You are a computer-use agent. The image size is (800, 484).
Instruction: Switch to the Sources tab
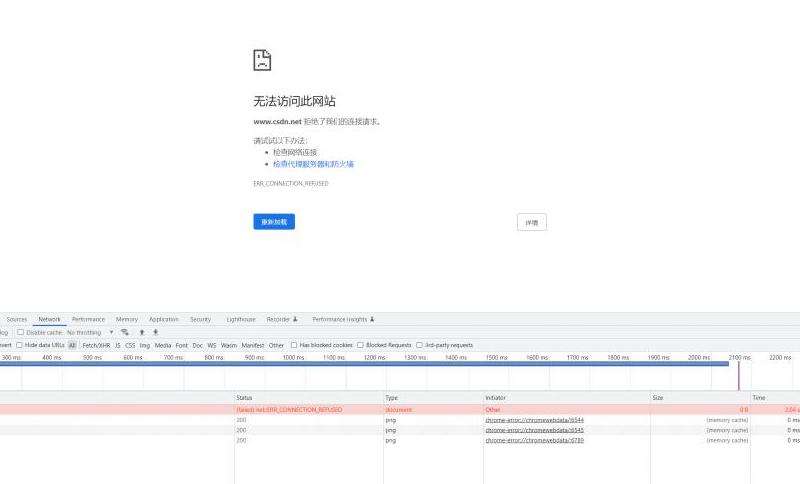tap(16, 319)
